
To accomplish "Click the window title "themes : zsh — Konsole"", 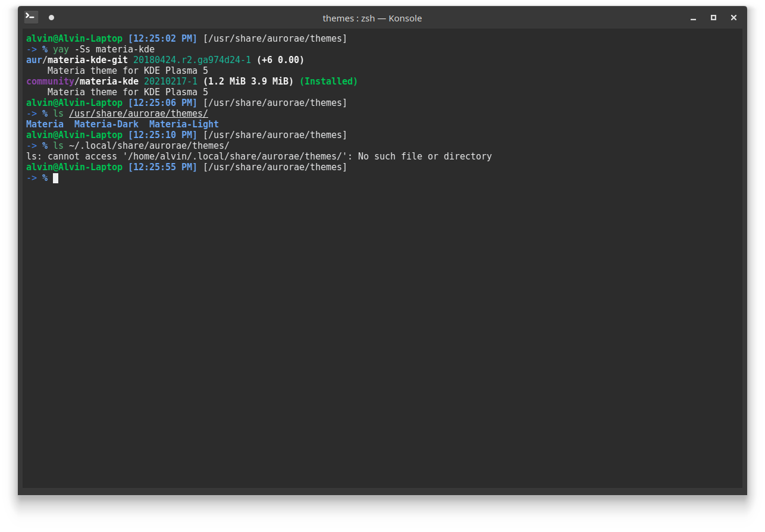I will 372,18.
